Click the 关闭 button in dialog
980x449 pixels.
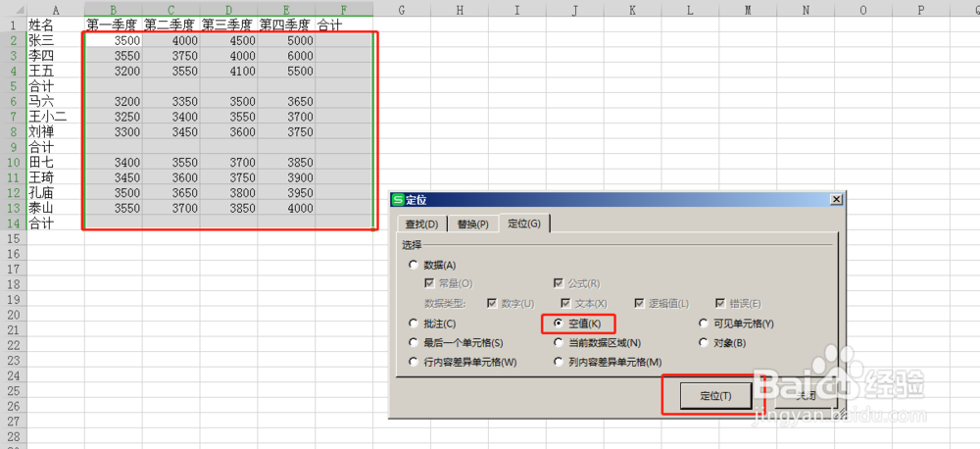[806, 396]
